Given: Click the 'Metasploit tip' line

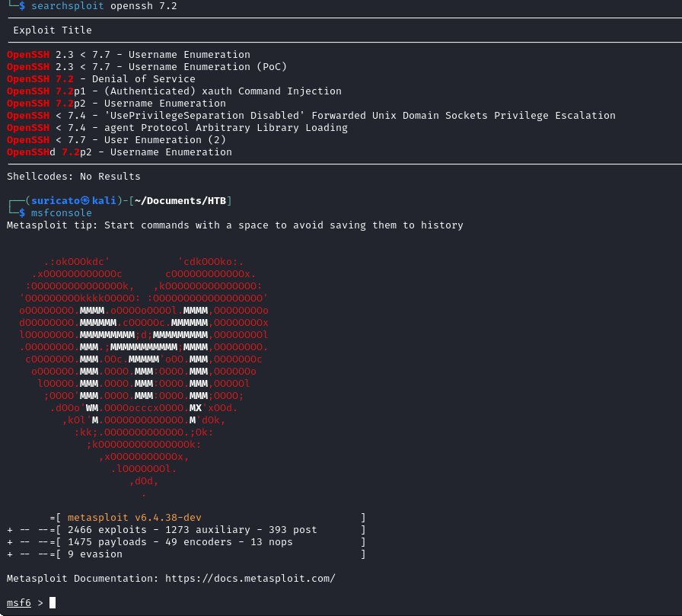Looking at the screenshot, I should [x=235, y=225].
